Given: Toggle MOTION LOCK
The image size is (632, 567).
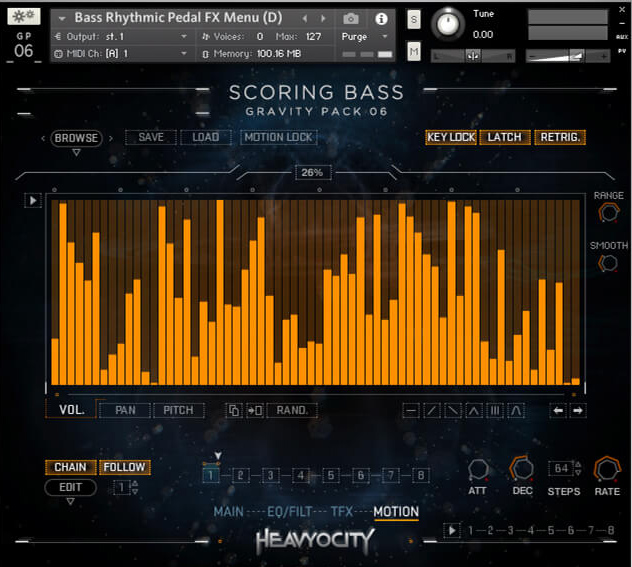Looking at the screenshot, I should (x=279, y=137).
